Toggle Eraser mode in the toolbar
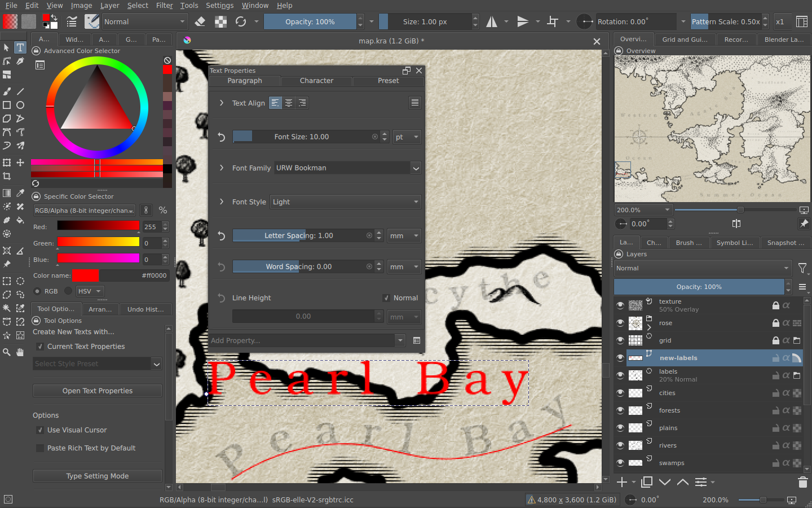The height and width of the screenshot is (508, 812). click(200, 21)
